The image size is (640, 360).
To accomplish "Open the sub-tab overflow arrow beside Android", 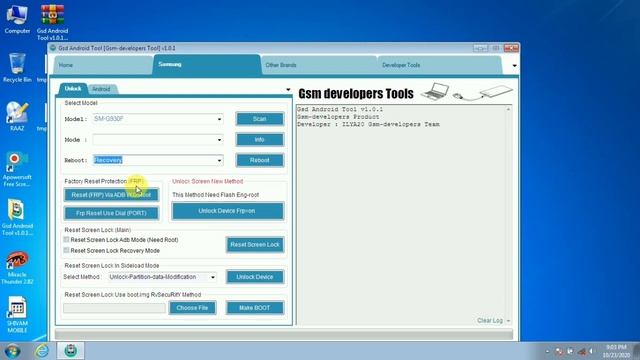I will pos(288,89).
